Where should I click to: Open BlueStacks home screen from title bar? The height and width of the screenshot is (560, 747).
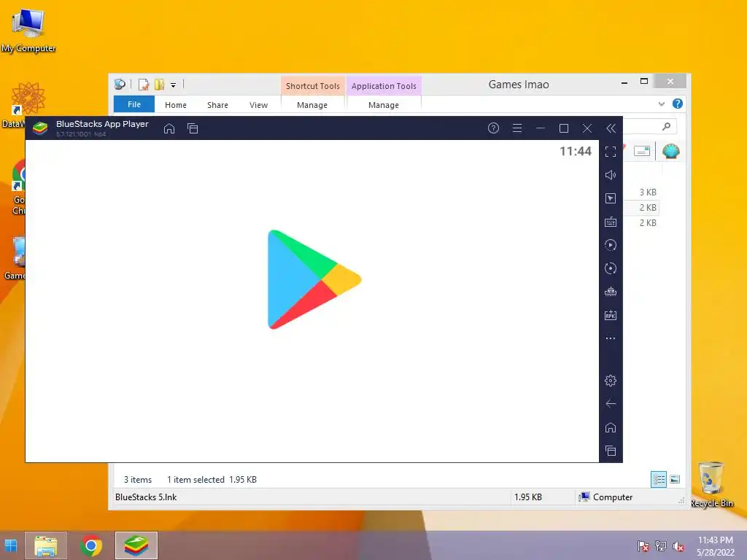(169, 128)
